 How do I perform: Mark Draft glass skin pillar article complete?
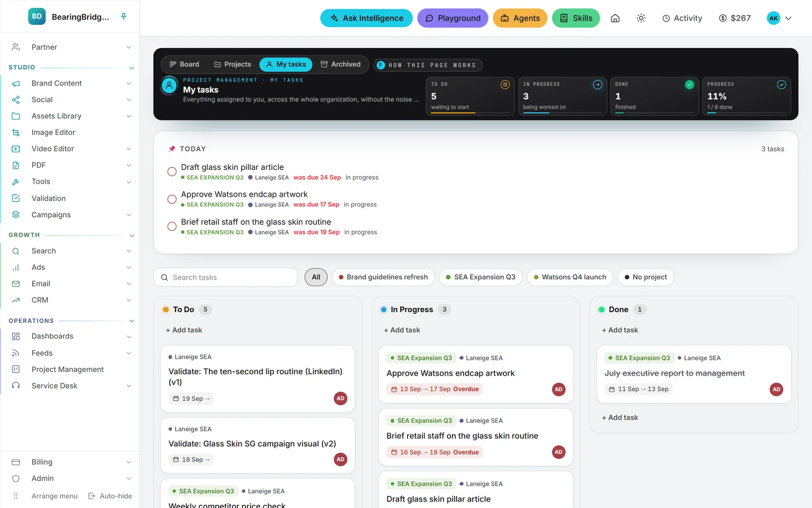pos(172,171)
